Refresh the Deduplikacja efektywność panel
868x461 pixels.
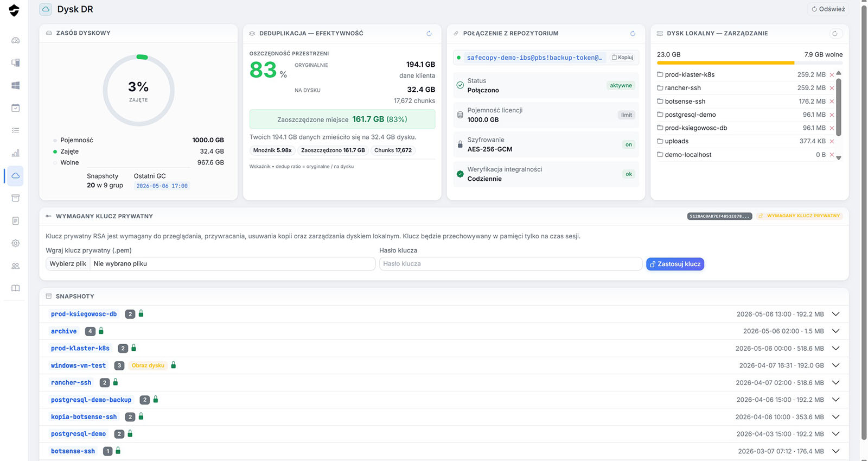[x=429, y=34]
